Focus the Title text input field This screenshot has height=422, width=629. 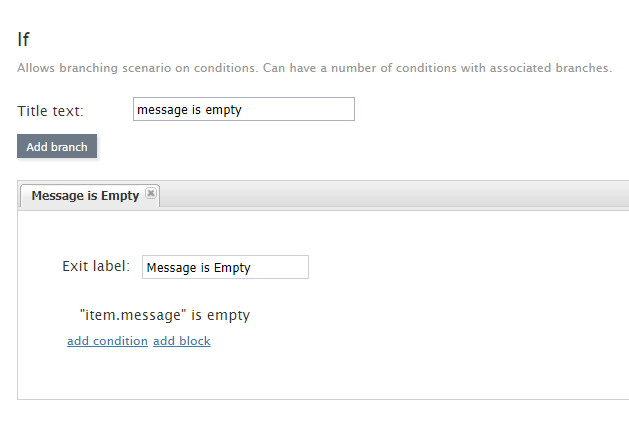coord(243,109)
